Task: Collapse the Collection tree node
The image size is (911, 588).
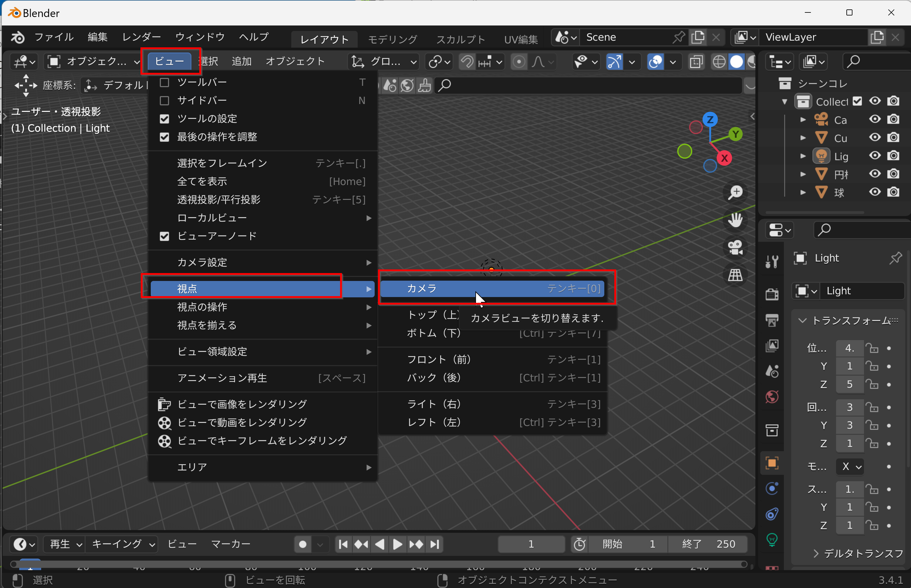Action: tap(785, 102)
